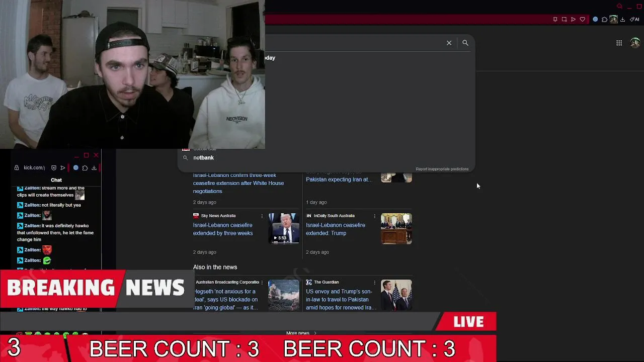Select the netbank search suggestion
The width and height of the screenshot is (644, 362).
[327, 158]
